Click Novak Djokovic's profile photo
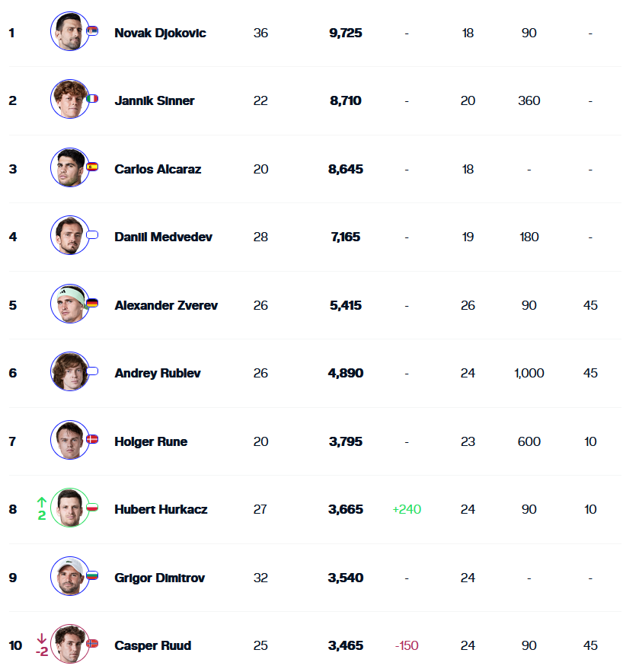This screenshot has width=623, height=672. (69, 32)
